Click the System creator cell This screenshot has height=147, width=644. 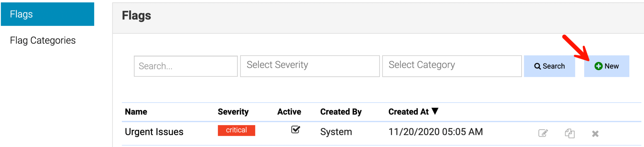(x=336, y=132)
